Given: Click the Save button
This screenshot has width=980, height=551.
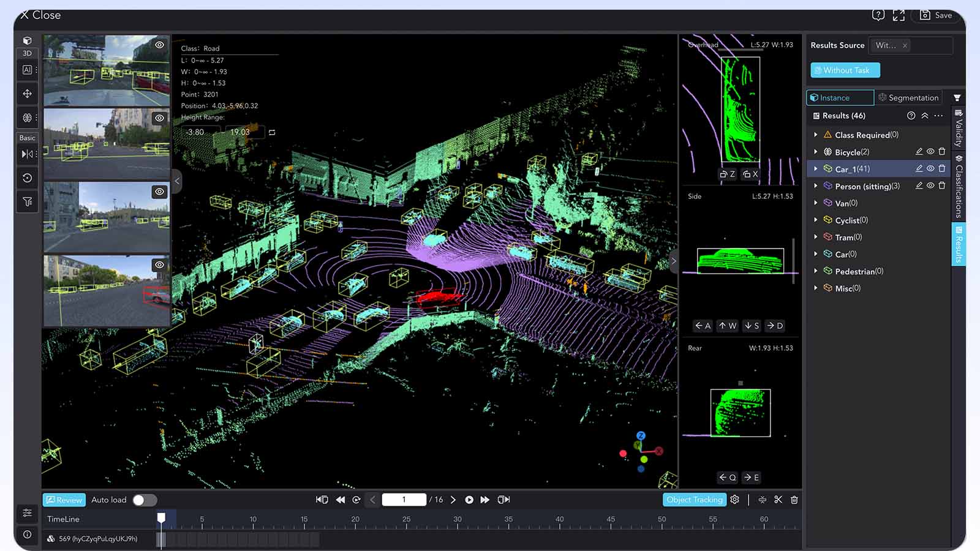Looking at the screenshot, I should (x=937, y=15).
